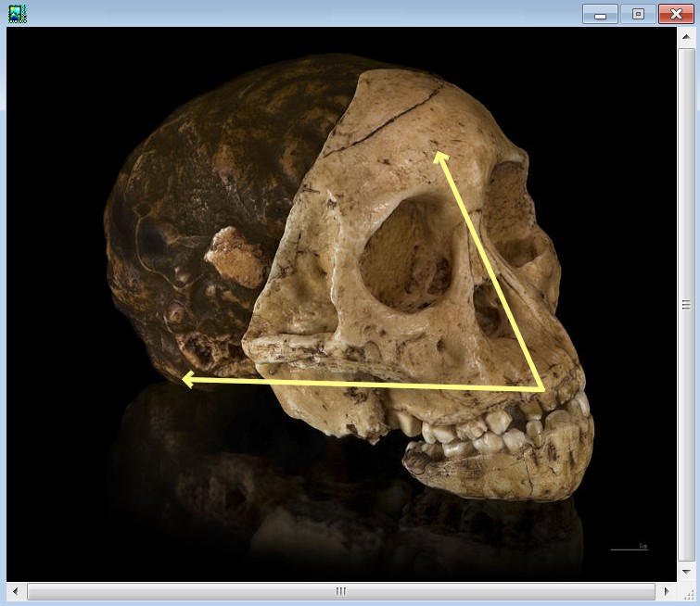Click the horizontal scrollbar thumb
This screenshot has width=700, height=606.
pyautogui.click(x=340, y=591)
